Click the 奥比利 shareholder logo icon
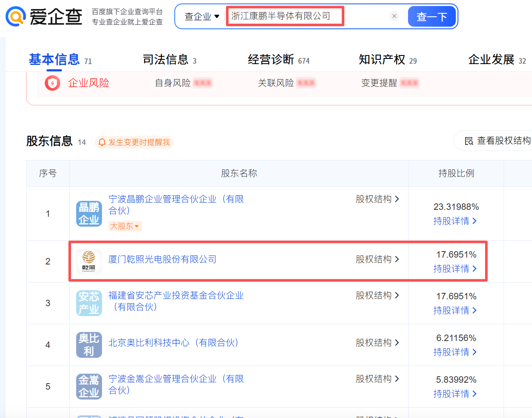Screen dimensions: 532x418 [89, 345]
